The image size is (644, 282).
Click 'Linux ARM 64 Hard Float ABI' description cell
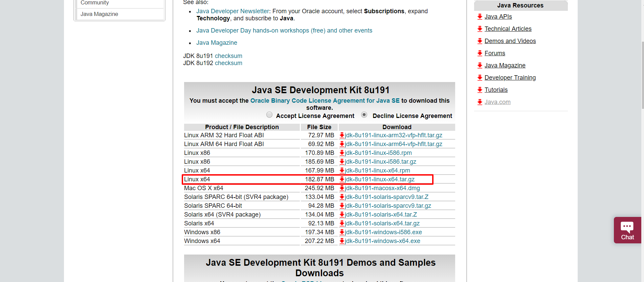[x=242, y=144]
